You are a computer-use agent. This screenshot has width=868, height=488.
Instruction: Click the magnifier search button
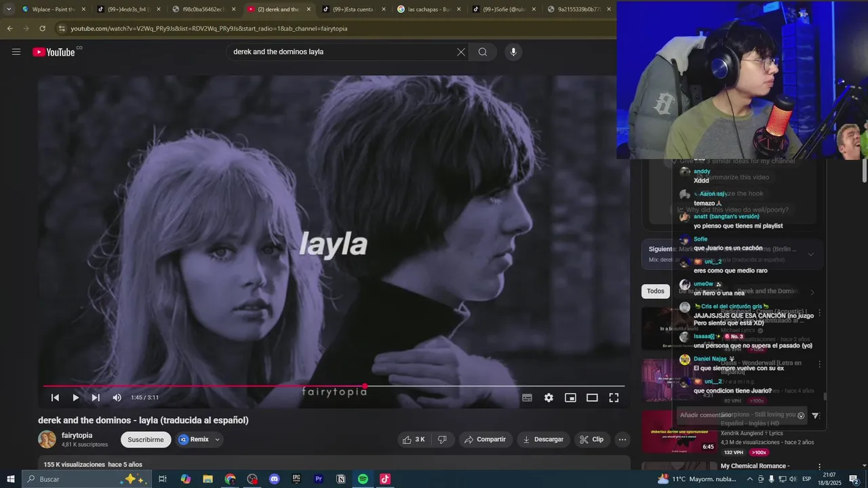(x=483, y=52)
